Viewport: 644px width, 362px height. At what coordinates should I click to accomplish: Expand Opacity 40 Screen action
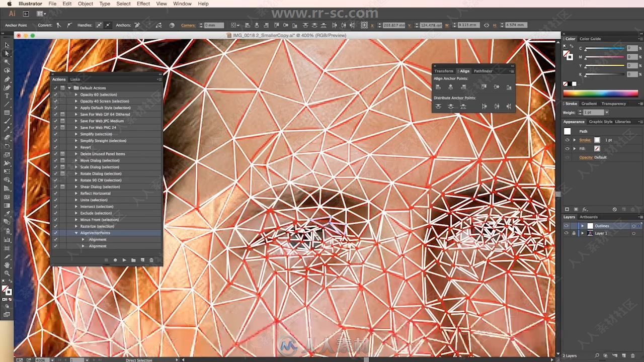point(76,101)
